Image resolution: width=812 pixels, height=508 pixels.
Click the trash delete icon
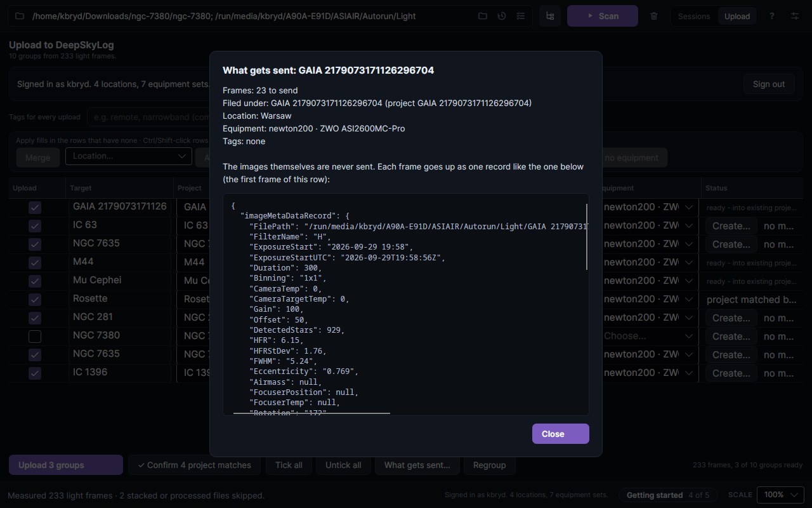click(654, 16)
